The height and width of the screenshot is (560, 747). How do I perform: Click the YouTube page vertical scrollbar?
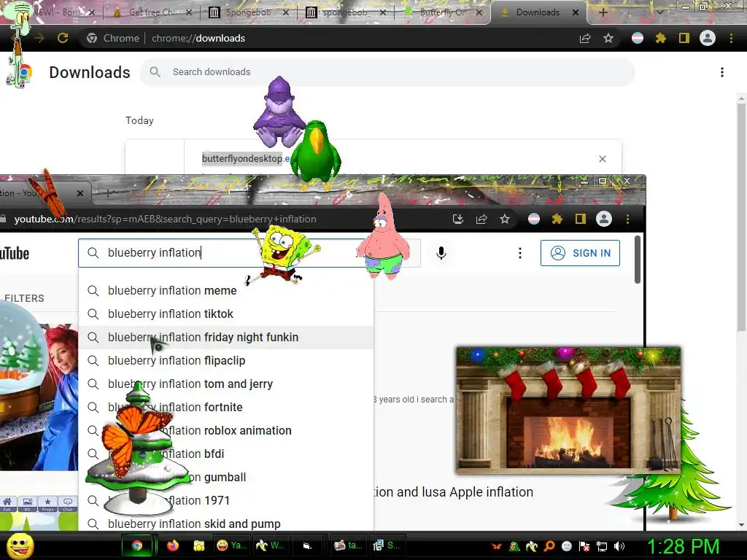[x=638, y=260]
